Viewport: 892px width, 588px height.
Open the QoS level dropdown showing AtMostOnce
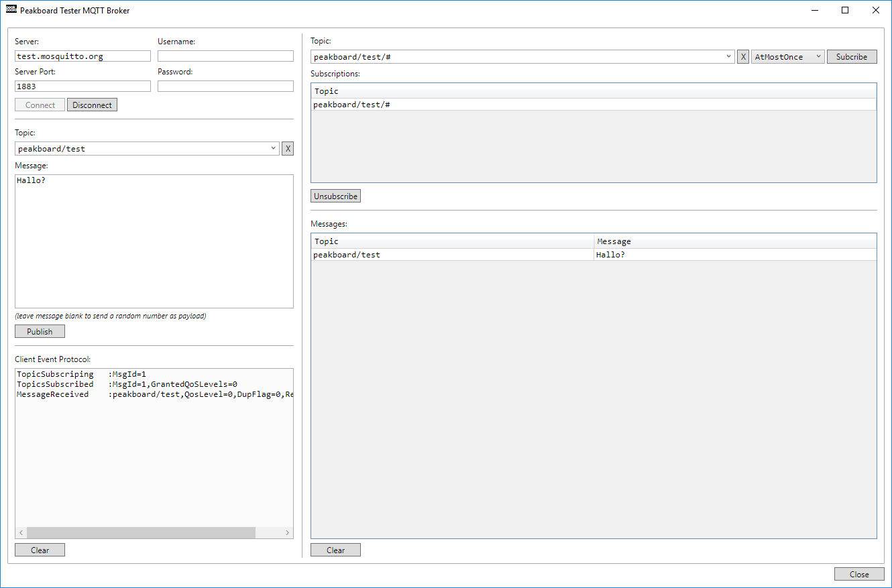(787, 56)
